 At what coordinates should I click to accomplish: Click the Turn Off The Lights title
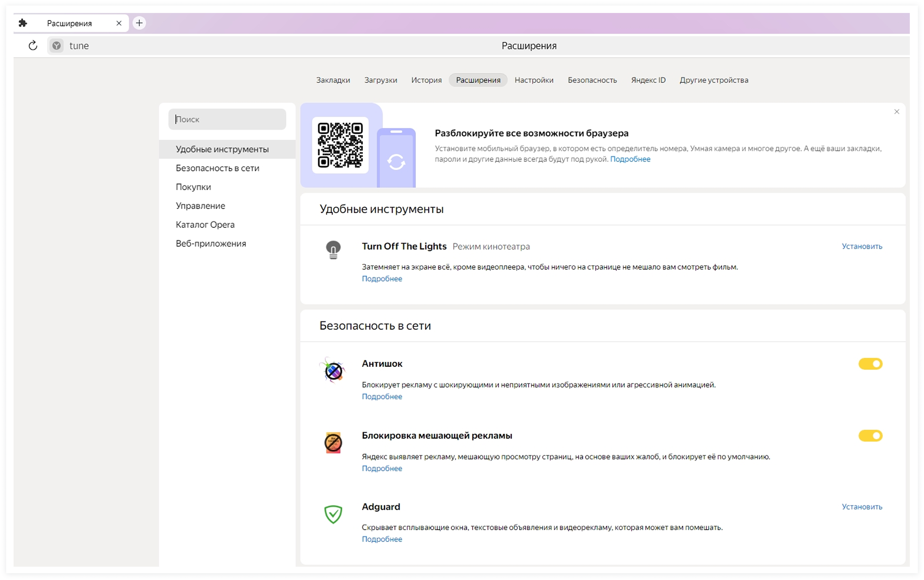pyautogui.click(x=404, y=246)
